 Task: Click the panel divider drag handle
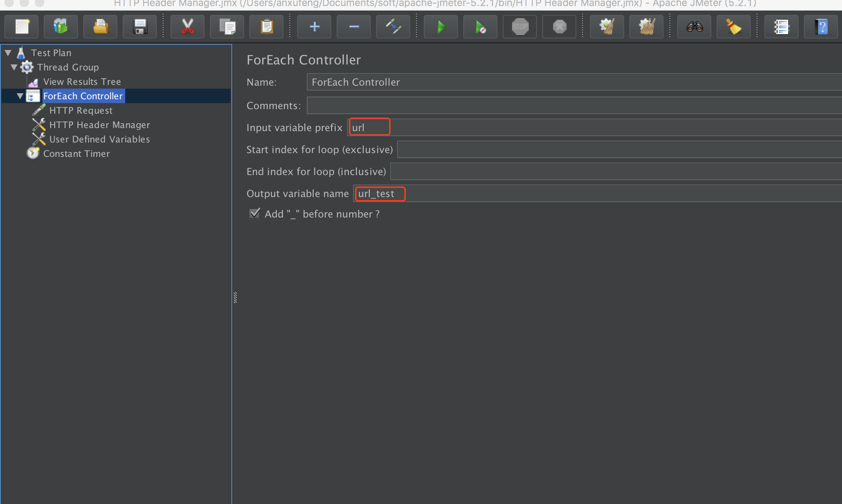(235, 297)
